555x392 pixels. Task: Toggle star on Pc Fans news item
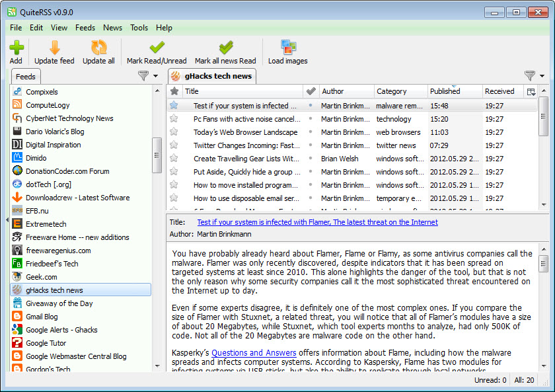(174, 119)
